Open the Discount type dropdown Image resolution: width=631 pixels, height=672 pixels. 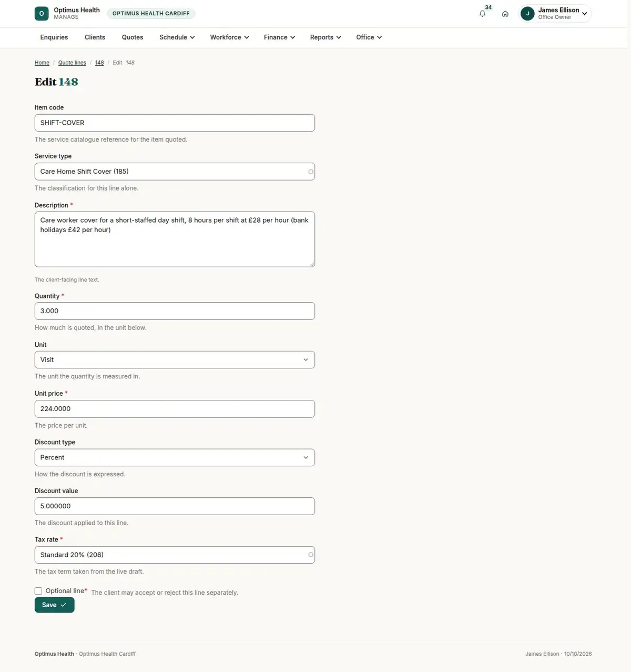[175, 457]
